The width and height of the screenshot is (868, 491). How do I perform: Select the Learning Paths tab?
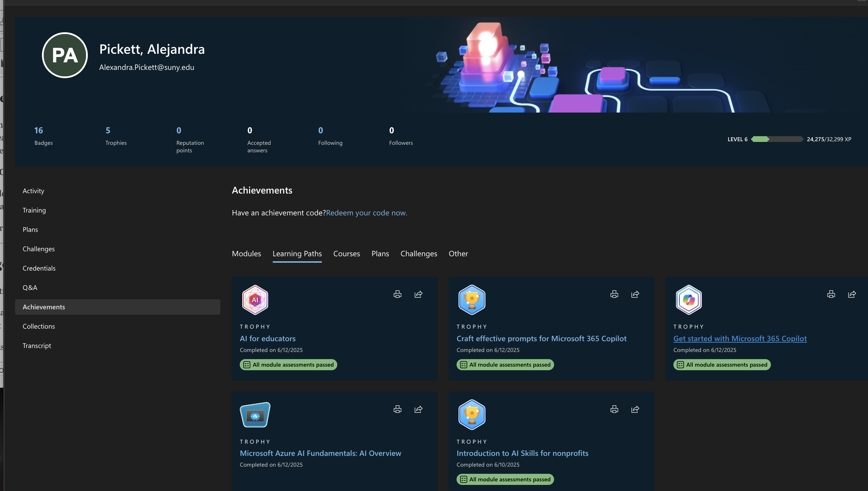coord(297,254)
